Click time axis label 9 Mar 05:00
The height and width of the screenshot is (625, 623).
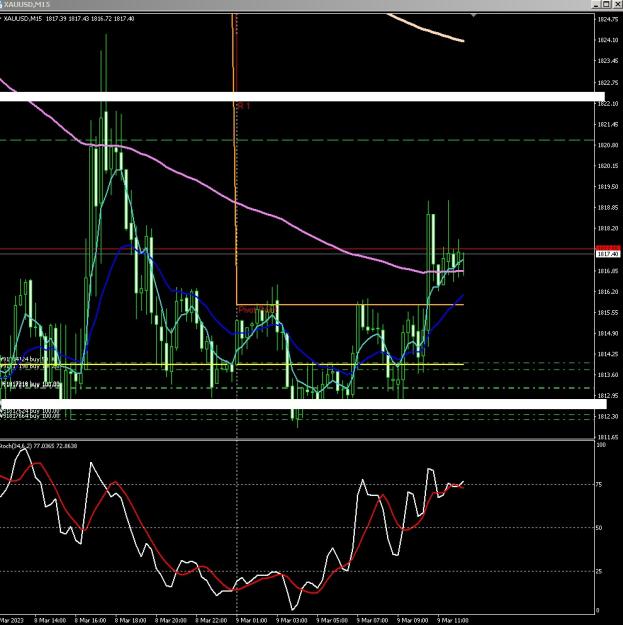[x=332, y=621]
